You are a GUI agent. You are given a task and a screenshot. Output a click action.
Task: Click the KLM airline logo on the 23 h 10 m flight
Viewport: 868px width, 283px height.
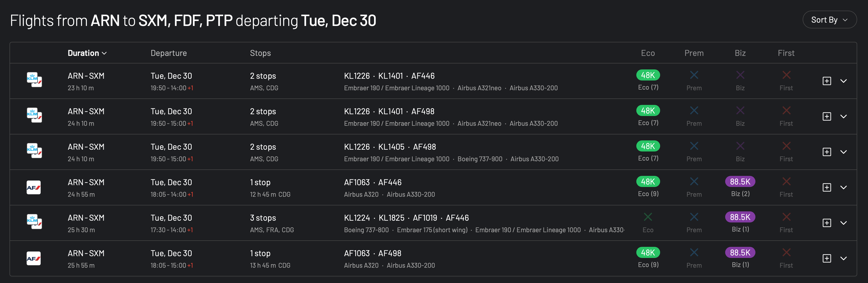(34, 80)
